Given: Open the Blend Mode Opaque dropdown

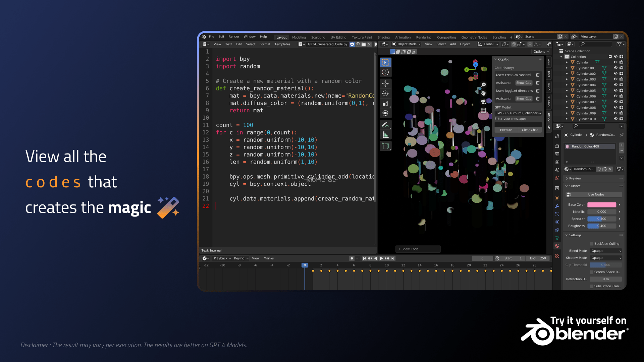Looking at the screenshot, I should coord(606,251).
